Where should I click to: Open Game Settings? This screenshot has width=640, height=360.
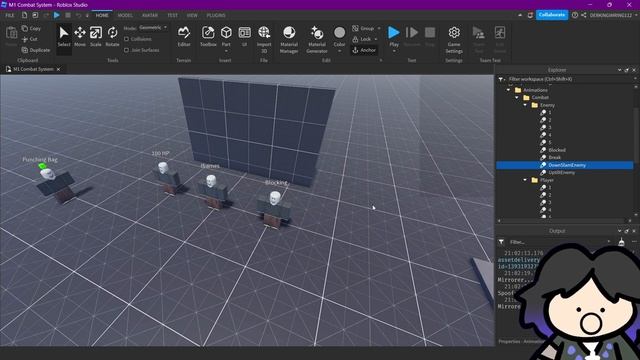(454, 40)
